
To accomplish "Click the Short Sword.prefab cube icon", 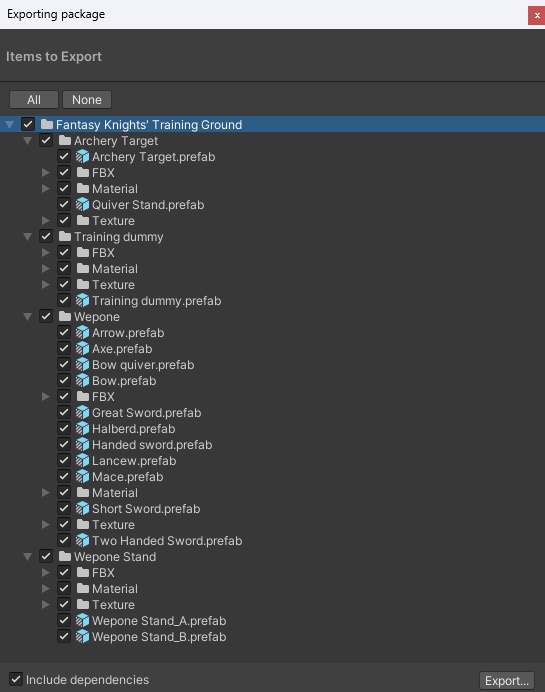I will 82,508.
